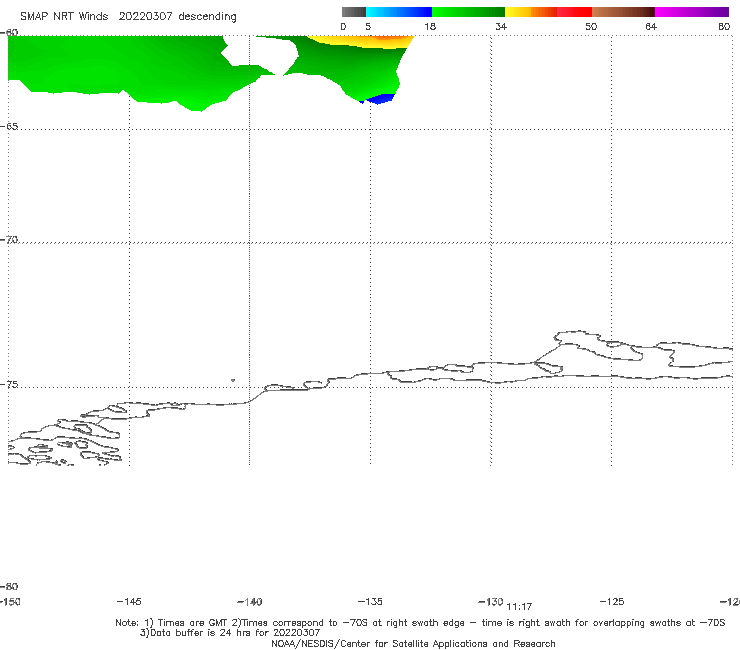The height and width of the screenshot is (650, 740).
Task: Click note "1) Times are GMT"
Action: pos(186,623)
